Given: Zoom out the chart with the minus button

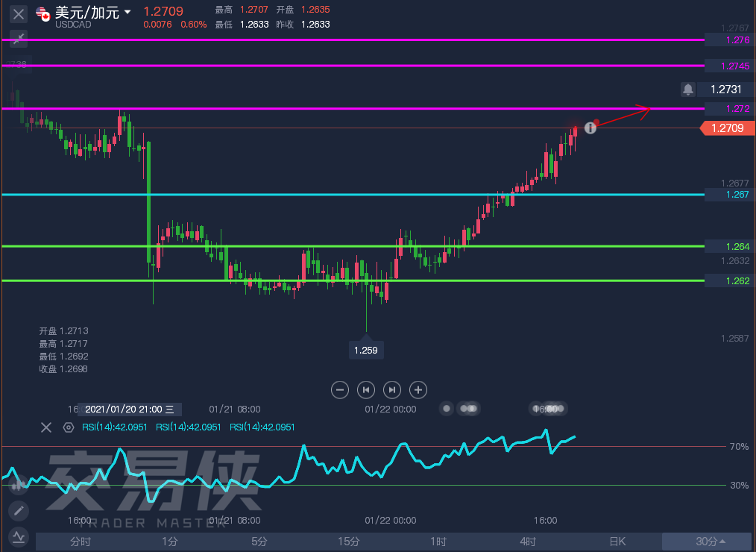Looking at the screenshot, I should pos(340,390).
